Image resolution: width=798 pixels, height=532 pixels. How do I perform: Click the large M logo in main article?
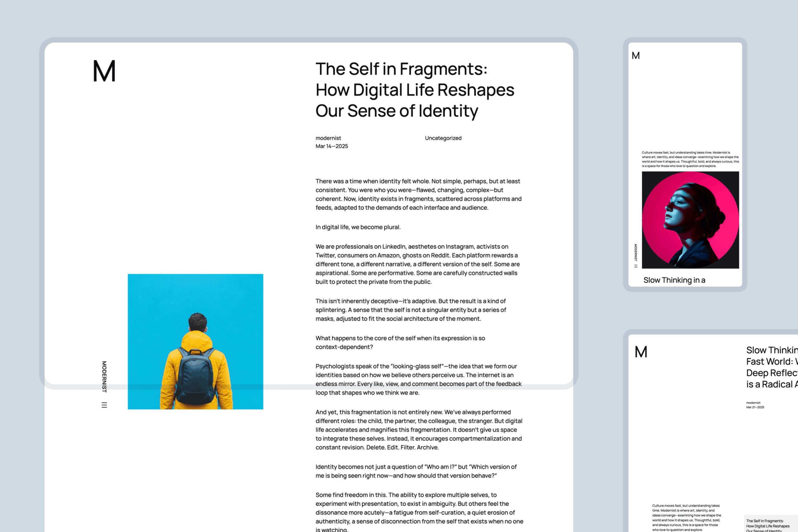[x=104, y=71]
